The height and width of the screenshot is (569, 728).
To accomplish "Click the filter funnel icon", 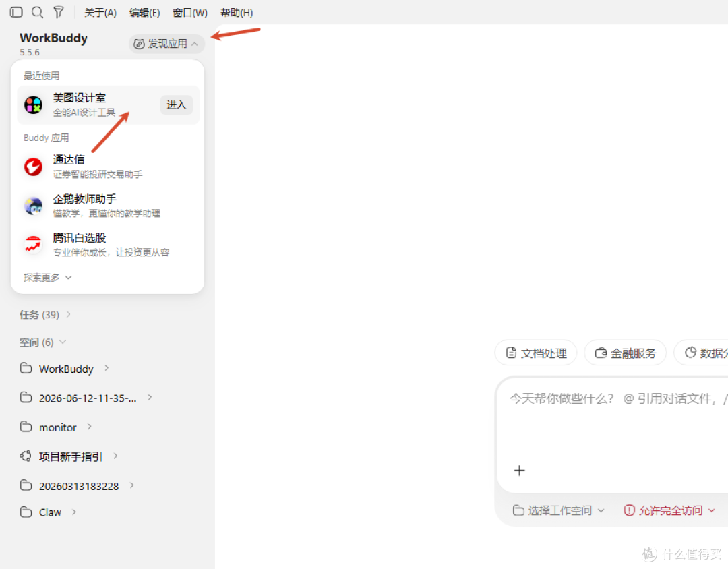I will 59,12.
